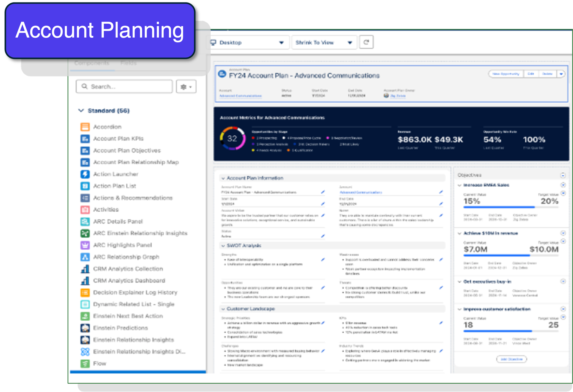573x392 pixels.
Task: Choose the Actions & Recommendations component icon
Action: (x=85, y=198)
